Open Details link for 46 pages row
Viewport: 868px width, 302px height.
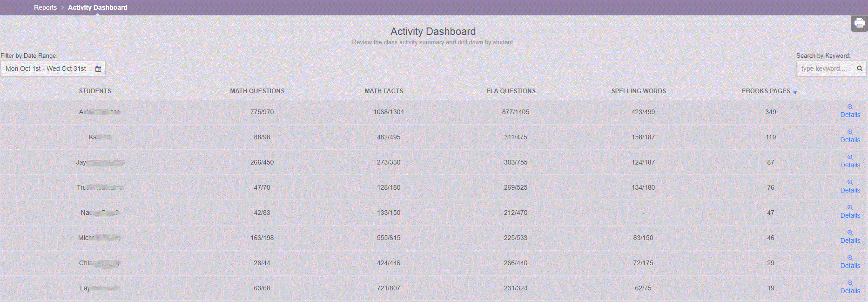tap(850, 240)
